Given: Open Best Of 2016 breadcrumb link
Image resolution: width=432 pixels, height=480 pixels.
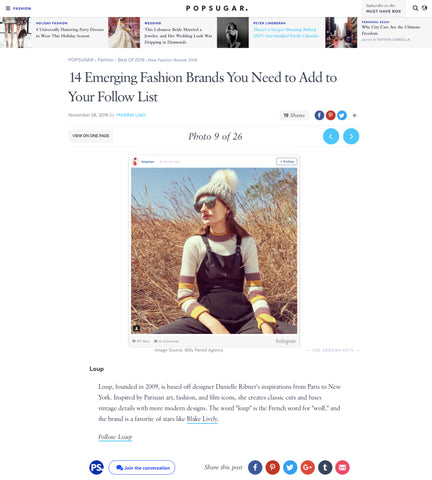Looking at the screenshot, I should [x=131, y=60].
